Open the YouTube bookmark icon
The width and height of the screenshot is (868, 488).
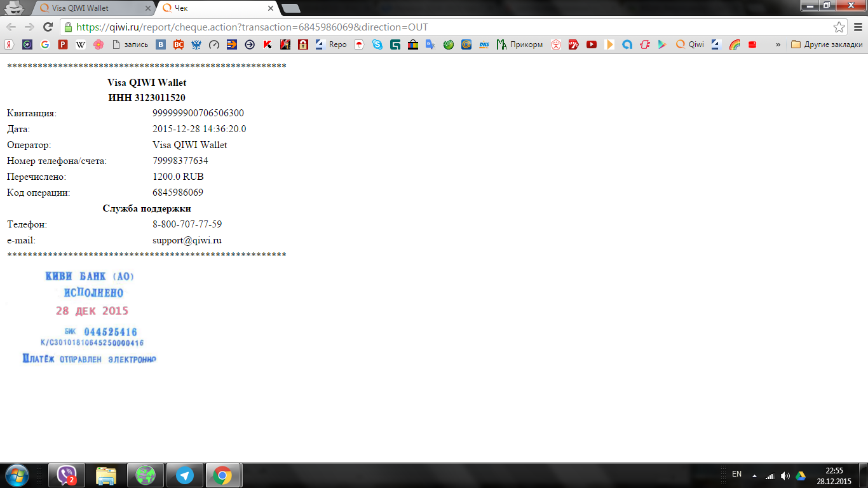point(592,44)
